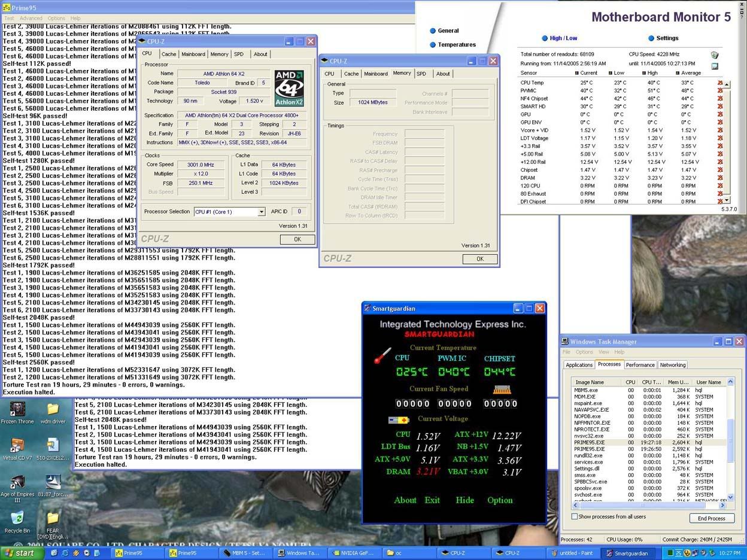Screen dimensions: 747x560
Task: Reset the +12.00 Rail sensor row
Action: pos(720,162)
